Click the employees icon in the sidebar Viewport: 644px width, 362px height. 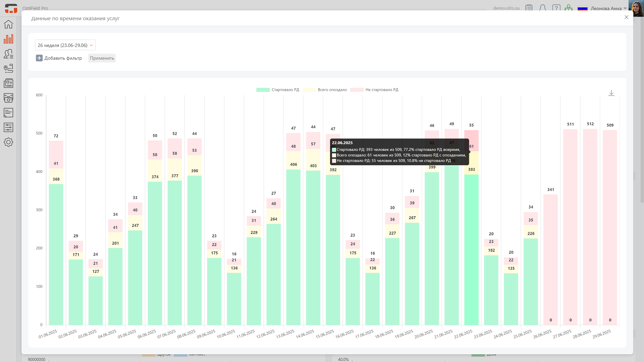tap(8, 54)
